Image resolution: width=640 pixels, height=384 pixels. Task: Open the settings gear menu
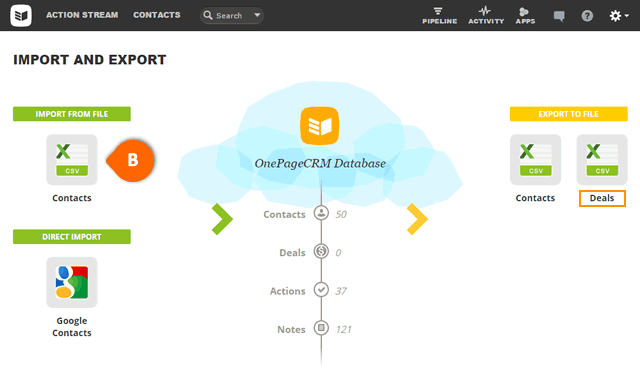(618, 16)
